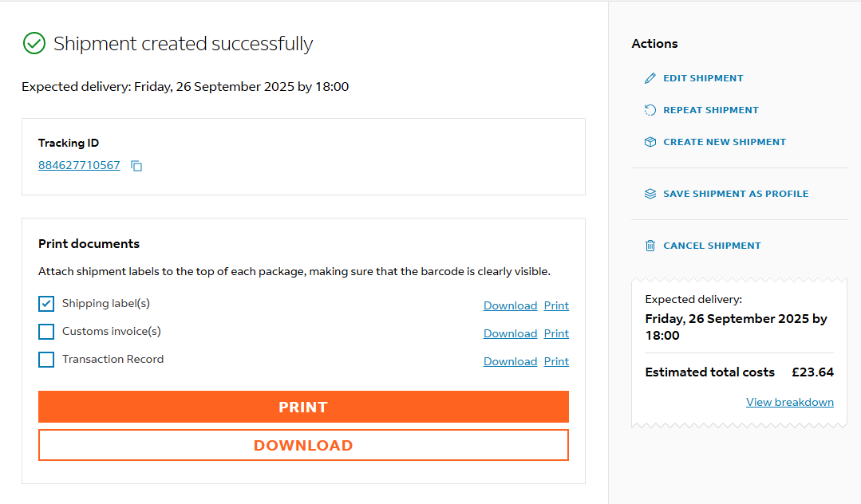Enable the Transaction Record checkbox
Screen dimensions: 861x504
point(46,360)
